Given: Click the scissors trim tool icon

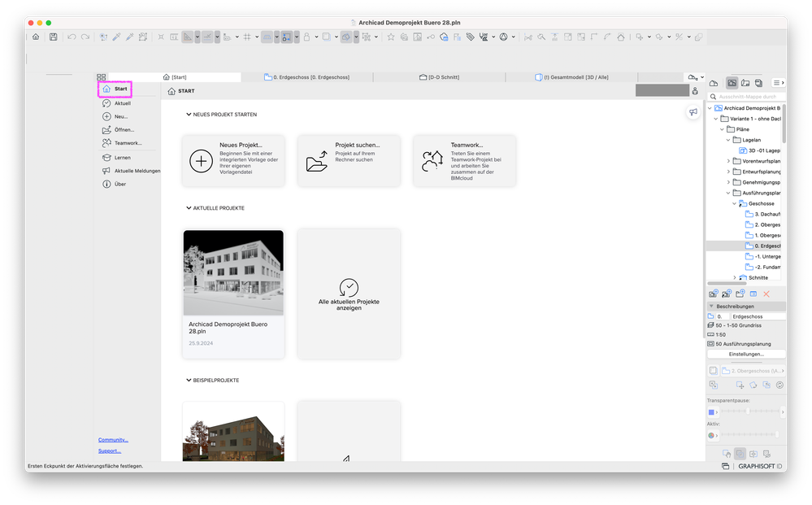Looking at the screenshot, I should 528,37.
